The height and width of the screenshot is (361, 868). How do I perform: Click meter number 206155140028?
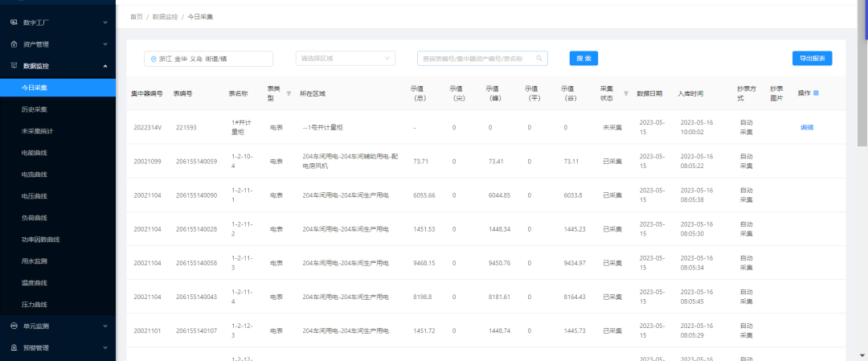[x=197, y=229]
